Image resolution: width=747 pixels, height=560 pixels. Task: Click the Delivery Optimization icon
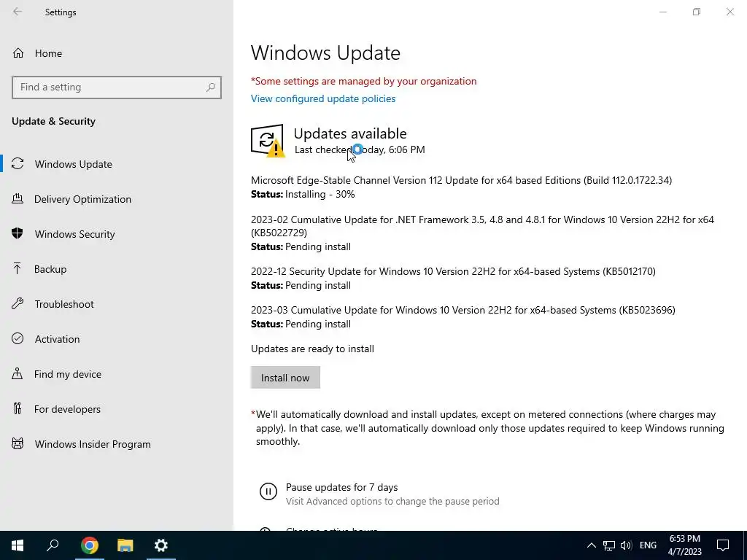[18, 199]
